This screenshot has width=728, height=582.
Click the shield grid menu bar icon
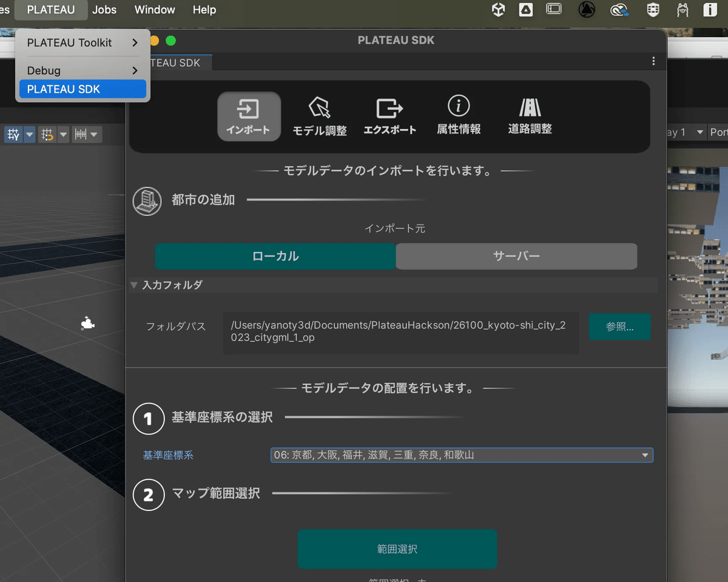coord(653,10)
